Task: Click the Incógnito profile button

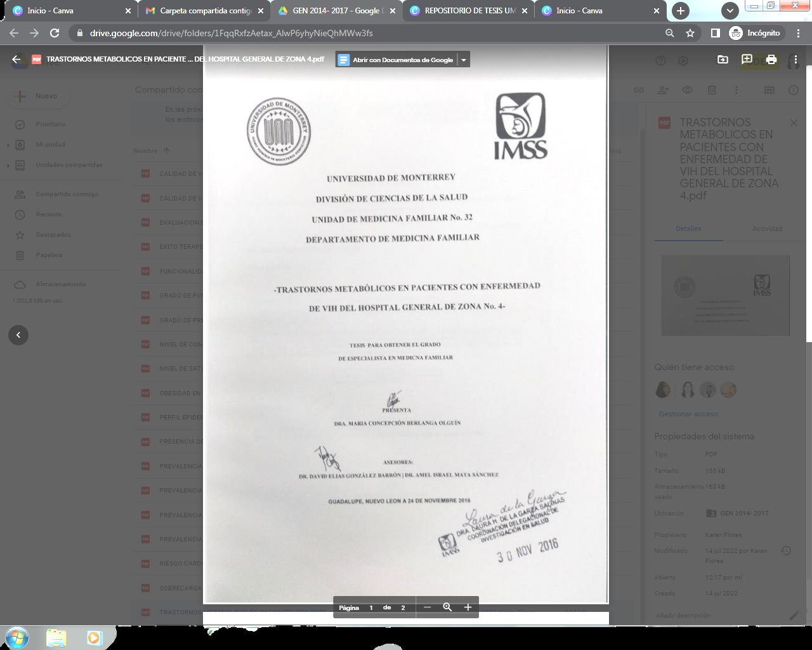Action: [756, 33]
